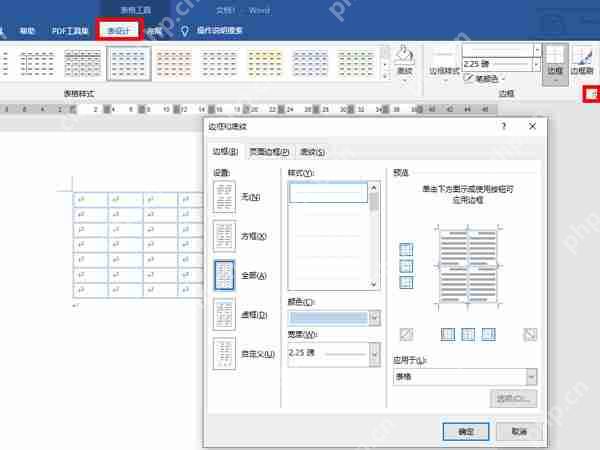Click the ribbon 边框 borders button
Image resolution: width=600 pixels, height=450 pixels.
click(x=555, y=64)
